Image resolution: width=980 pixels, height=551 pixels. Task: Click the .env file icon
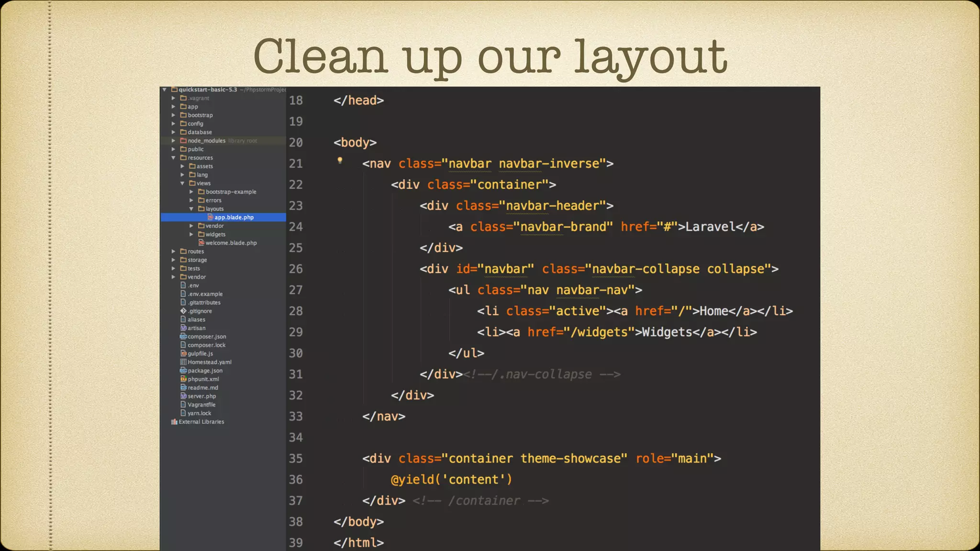coord(183,286)
